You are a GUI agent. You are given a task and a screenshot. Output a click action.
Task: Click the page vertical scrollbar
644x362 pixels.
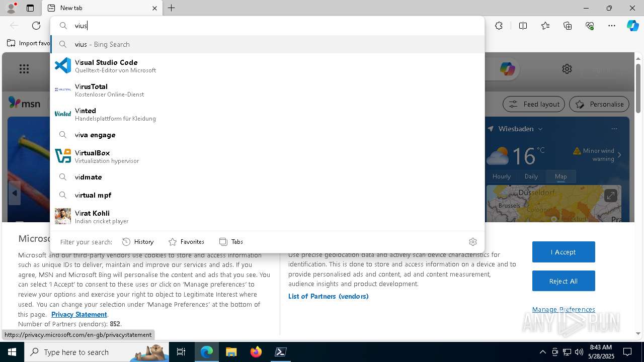(x=638, y=88)
